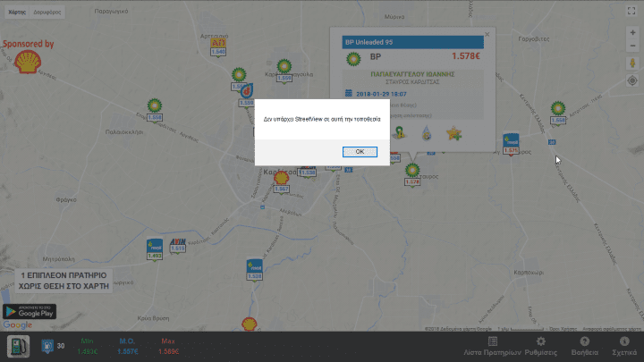The image size is (644, 362).
Task: Select the partly hidden marker priced 1.538
Action: (x=308, y=172)
